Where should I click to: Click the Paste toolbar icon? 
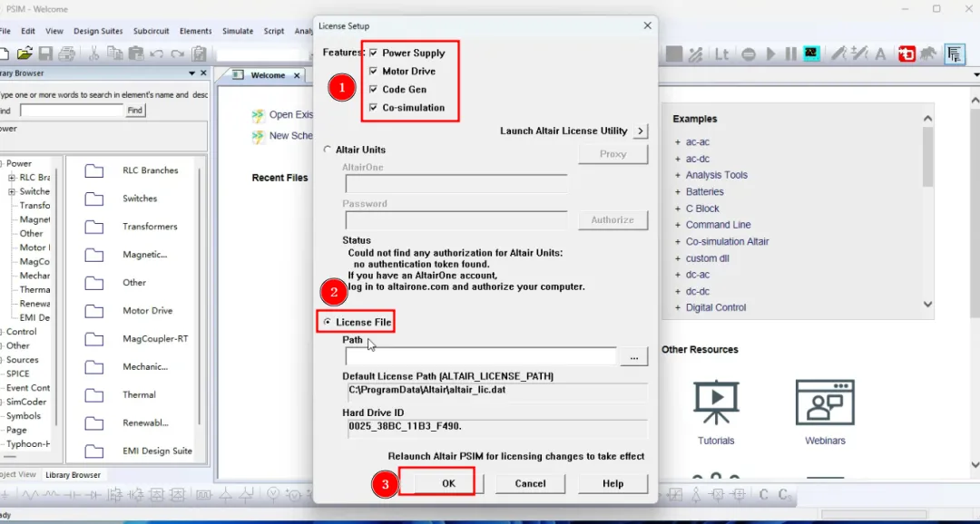point(135,53)
